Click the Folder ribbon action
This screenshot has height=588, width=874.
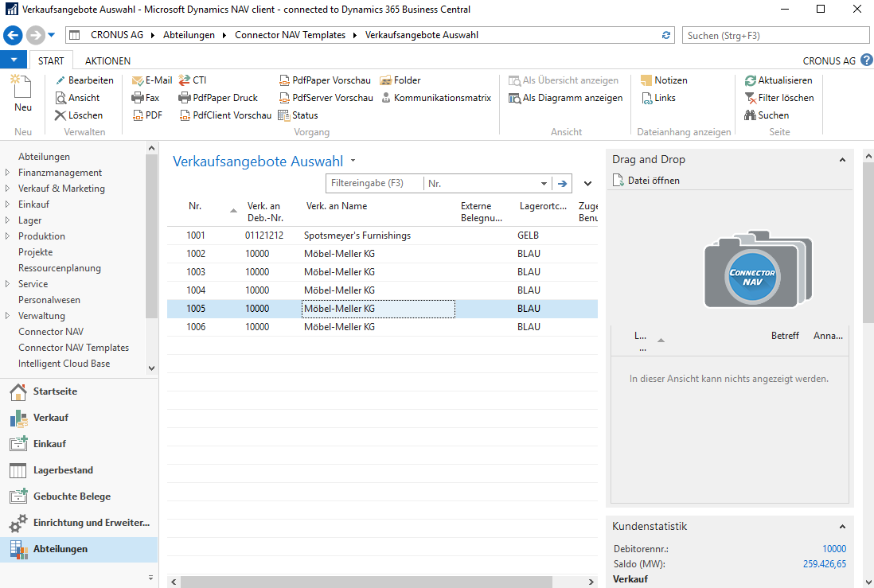[x=400, y=80]
